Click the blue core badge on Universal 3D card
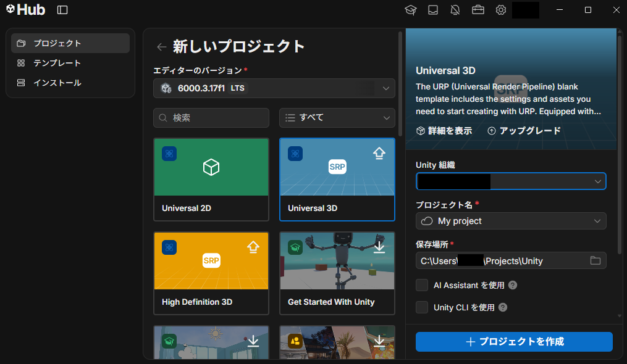This screenshot has height=364, width=627. [295, 154]
